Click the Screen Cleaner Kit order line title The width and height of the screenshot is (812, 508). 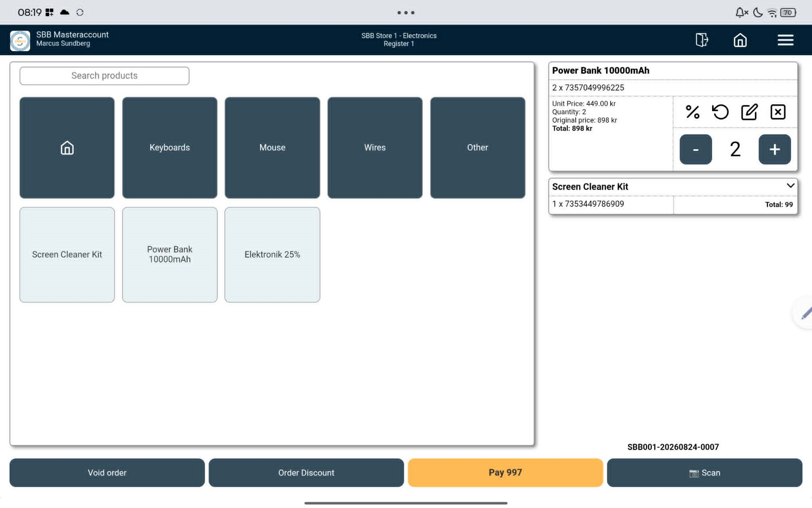tap(590, 187)
